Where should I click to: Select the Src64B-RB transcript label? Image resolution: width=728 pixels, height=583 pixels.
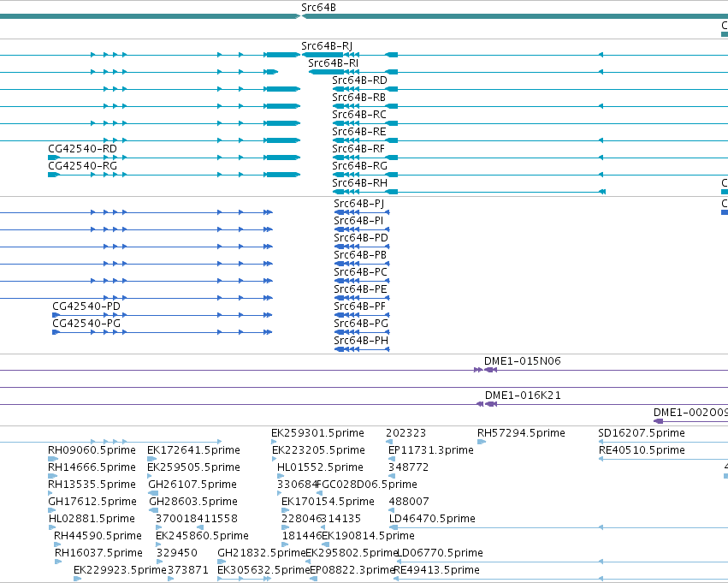(x=359, y=98)
